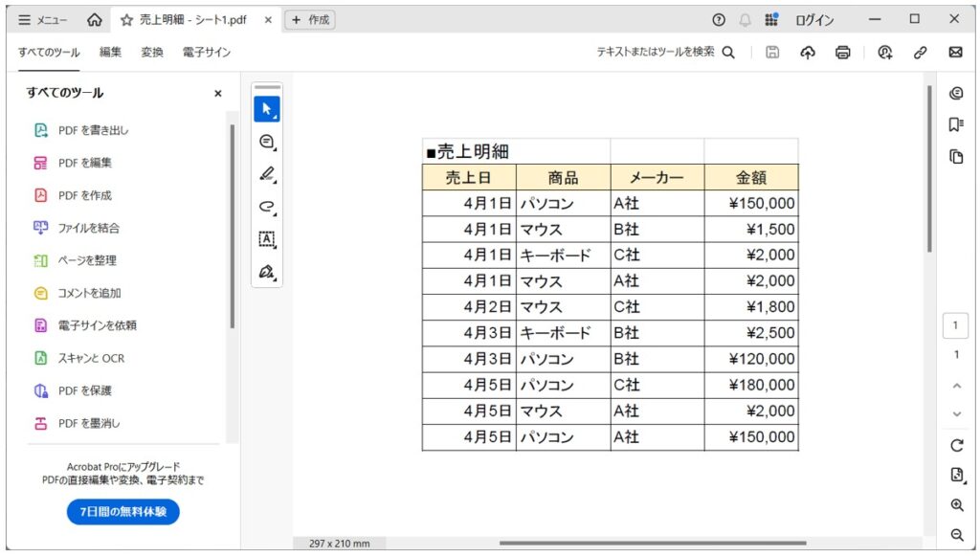This screenshot has height=556, width=980.
Task: Select the text box tool
Action: [266, 239]
